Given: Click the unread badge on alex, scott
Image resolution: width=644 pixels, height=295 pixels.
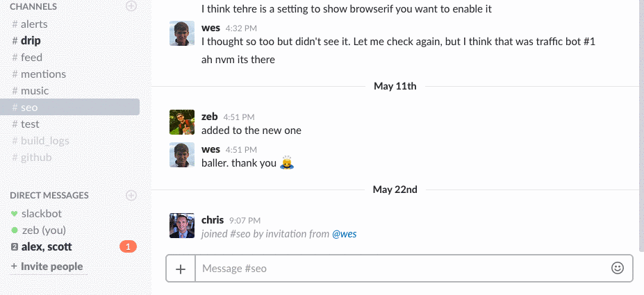Looking at the screenshot, I should [128, 246].
